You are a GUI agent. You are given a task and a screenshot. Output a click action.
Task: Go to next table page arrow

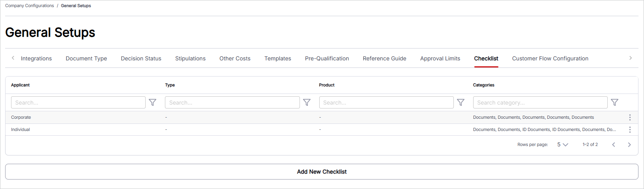pyautogui.click(x=629, y=145)
